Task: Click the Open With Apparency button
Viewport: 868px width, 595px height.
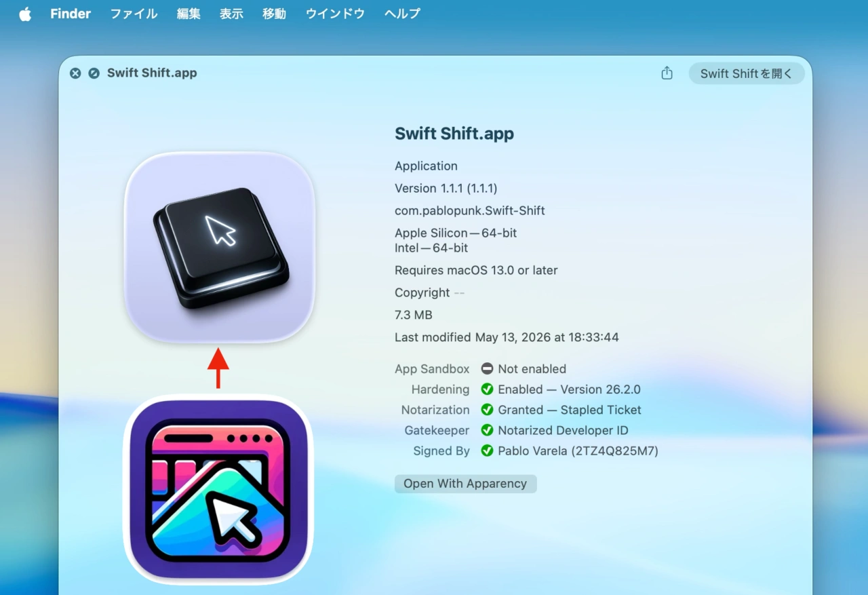Action: pyautogui.click(x=465, y=484)
